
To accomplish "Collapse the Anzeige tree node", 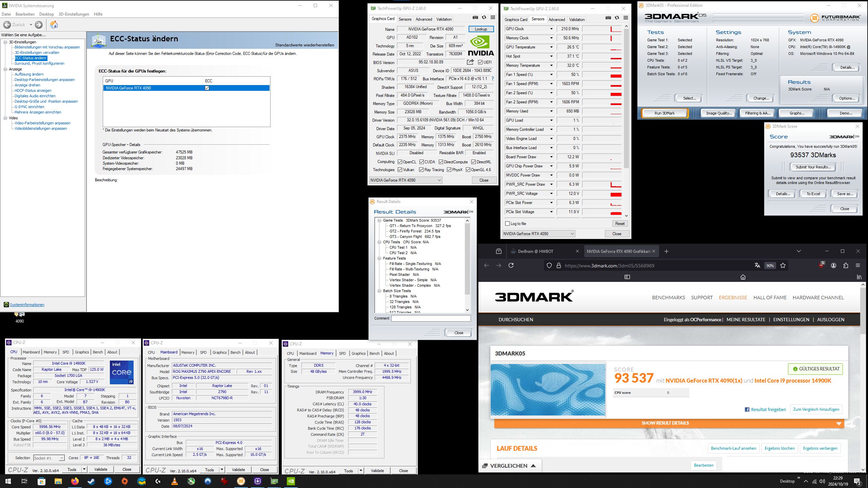I will [x=5, y=69].
